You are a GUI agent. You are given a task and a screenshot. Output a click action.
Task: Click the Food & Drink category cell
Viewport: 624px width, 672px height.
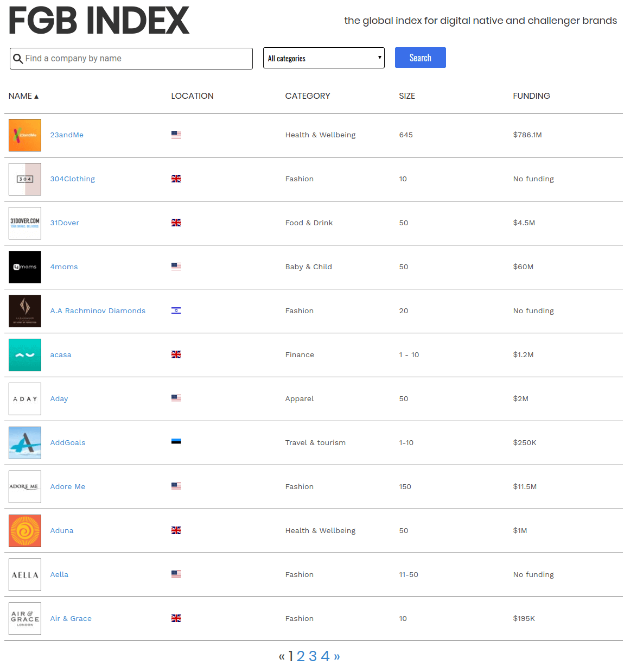(309, 223)
